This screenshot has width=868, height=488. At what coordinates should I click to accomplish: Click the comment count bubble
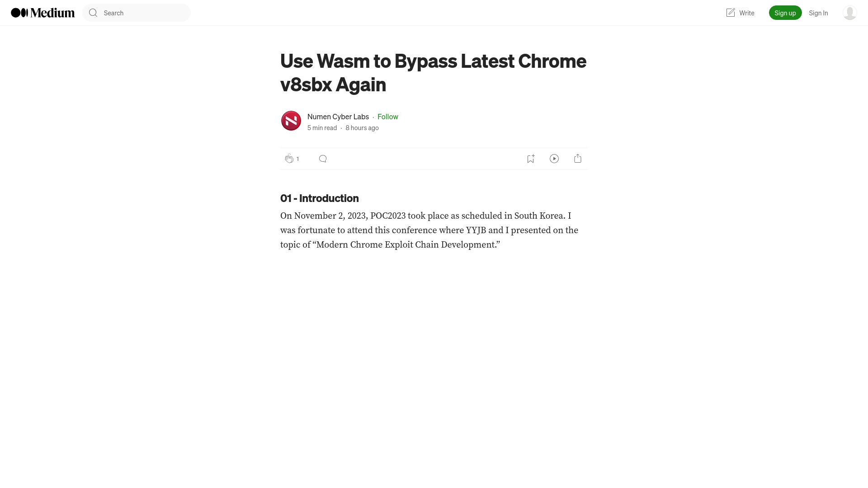[x=322, y=159]
